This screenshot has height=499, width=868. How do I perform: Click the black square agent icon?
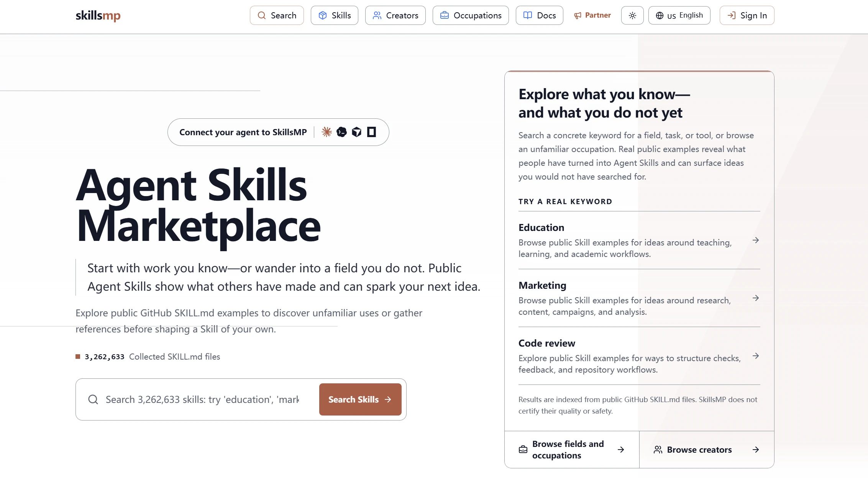tap(371, 132)
